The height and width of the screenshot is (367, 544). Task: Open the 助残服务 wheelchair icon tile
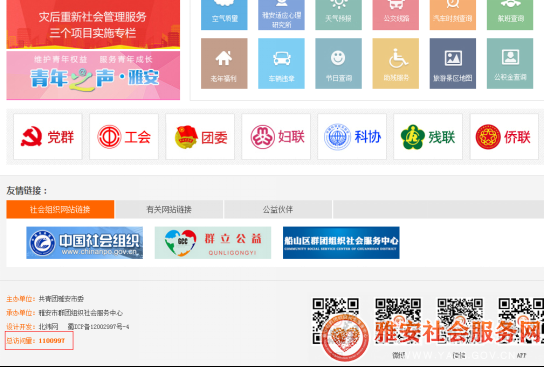point(396,63)
